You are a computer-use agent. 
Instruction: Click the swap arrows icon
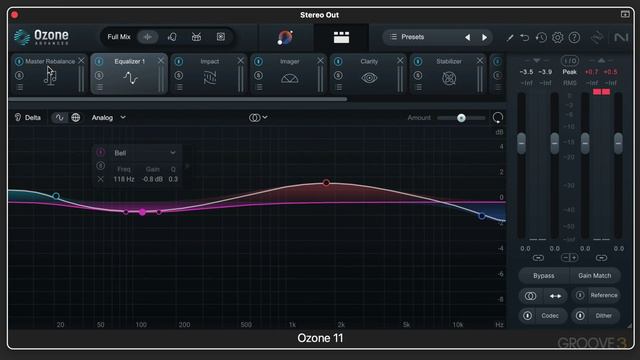(555, 296)
